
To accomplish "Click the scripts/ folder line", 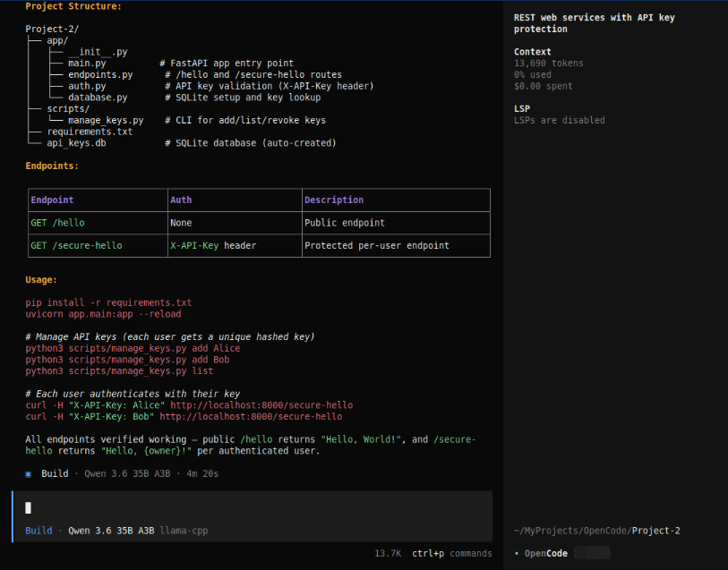I will [x=68, y=109].
